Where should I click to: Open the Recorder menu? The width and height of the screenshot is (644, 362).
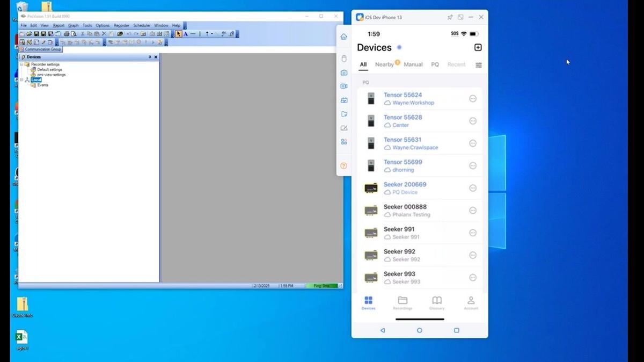[121, 25]
